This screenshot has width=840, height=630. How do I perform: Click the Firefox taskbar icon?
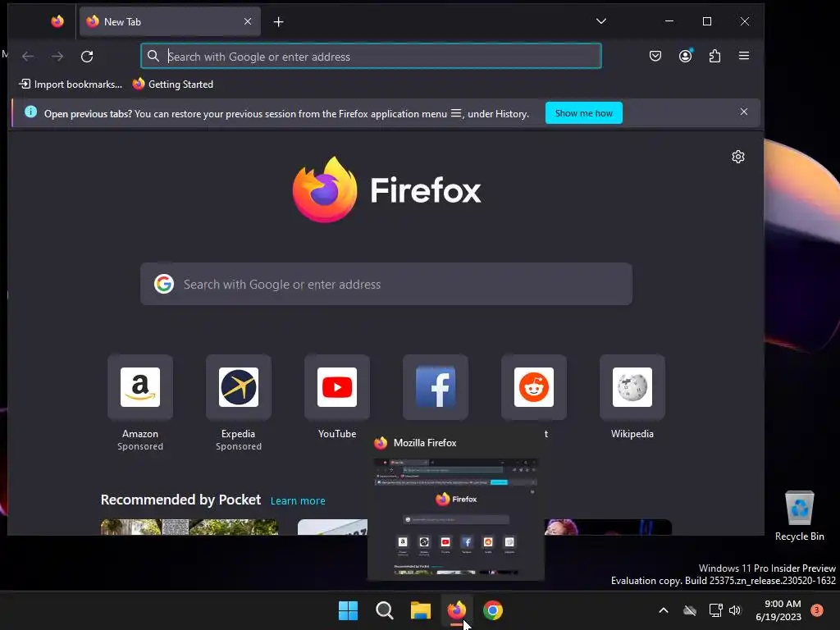click(x=457, y=610)
